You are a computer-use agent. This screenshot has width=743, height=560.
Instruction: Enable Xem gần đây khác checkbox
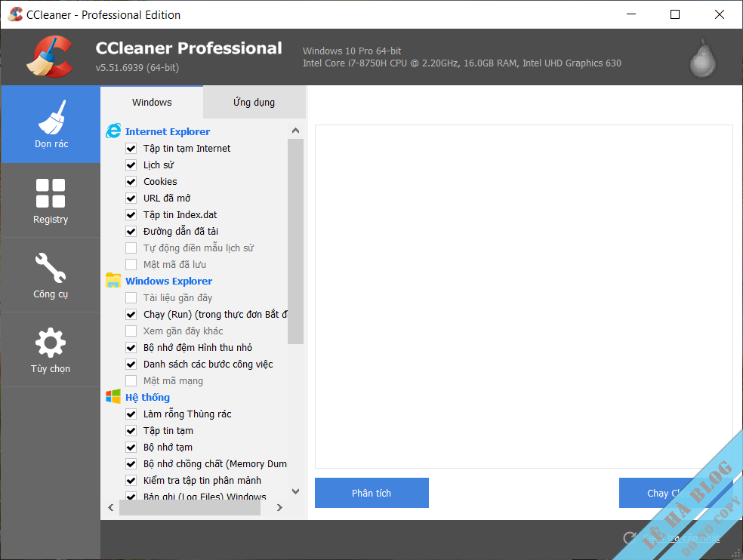[131, 331]
